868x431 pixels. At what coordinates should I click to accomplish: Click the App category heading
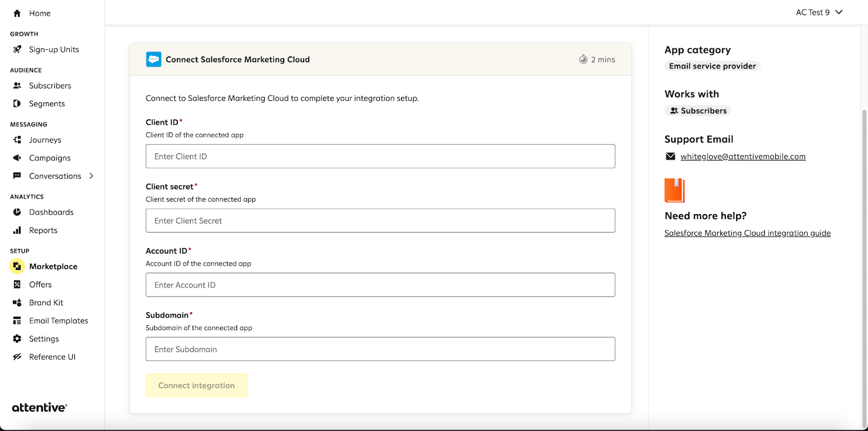(698, 50)
